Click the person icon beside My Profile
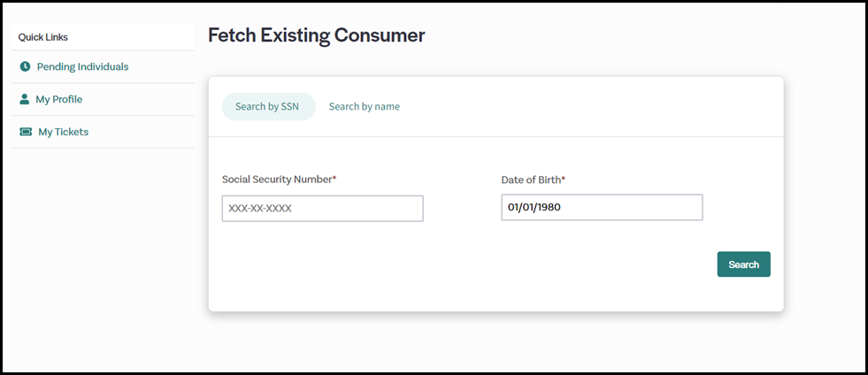 point(25,99)
